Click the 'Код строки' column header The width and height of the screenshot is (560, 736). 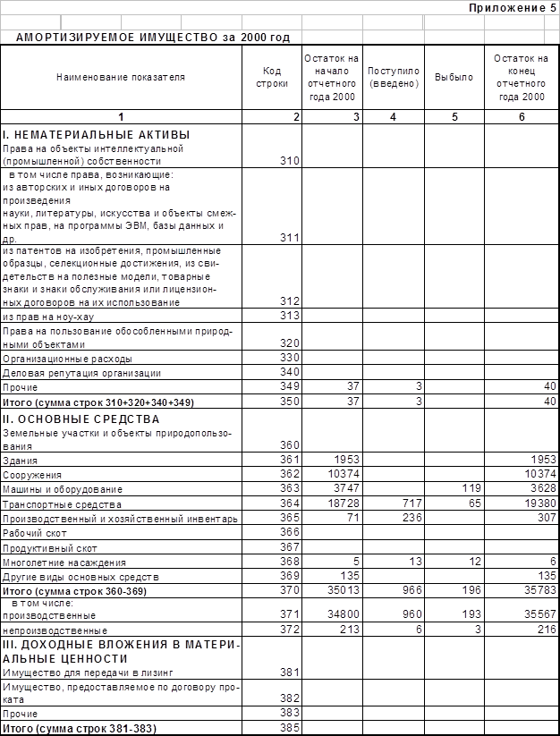[x=272, y=78]
